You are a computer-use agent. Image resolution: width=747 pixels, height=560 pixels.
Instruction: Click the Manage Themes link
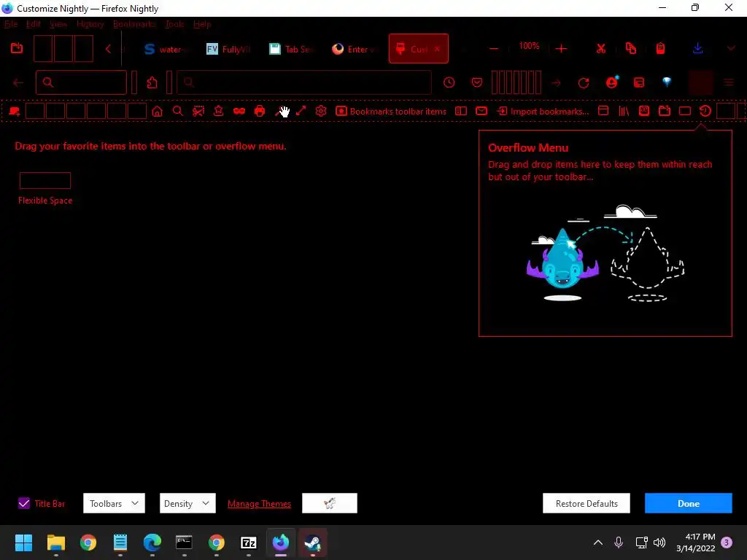tap(259, 504)
